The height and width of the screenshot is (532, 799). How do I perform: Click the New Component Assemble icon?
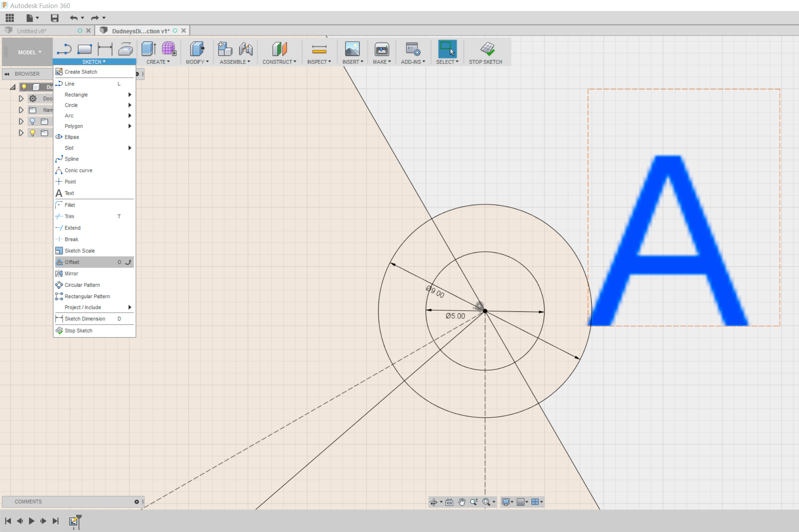[x=225, y=49]
